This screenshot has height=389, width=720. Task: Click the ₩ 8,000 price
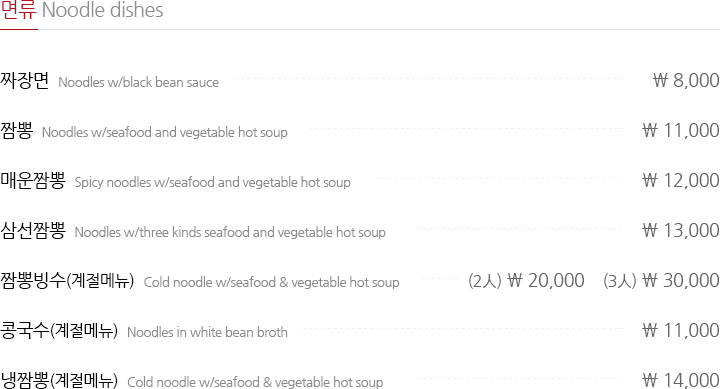click(686, 80)
